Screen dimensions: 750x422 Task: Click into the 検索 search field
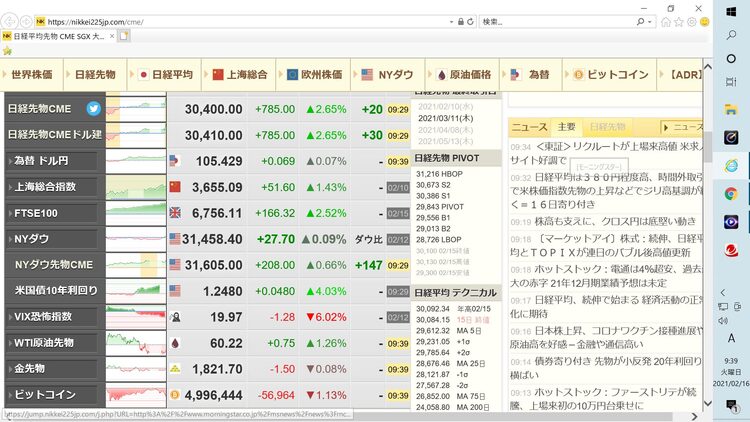pyautogui.click(x=557, y=22)
